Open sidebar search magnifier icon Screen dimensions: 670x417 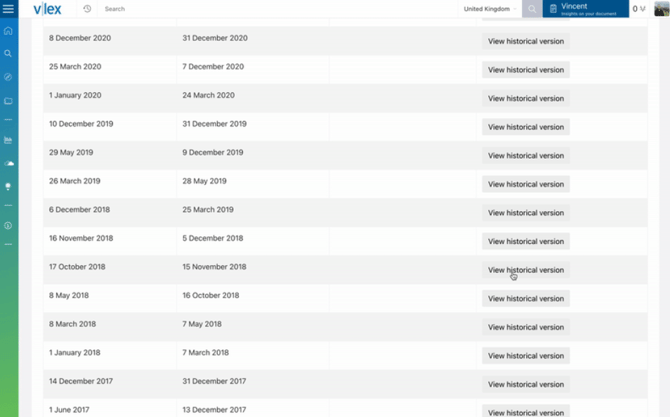tap(8, 53)
